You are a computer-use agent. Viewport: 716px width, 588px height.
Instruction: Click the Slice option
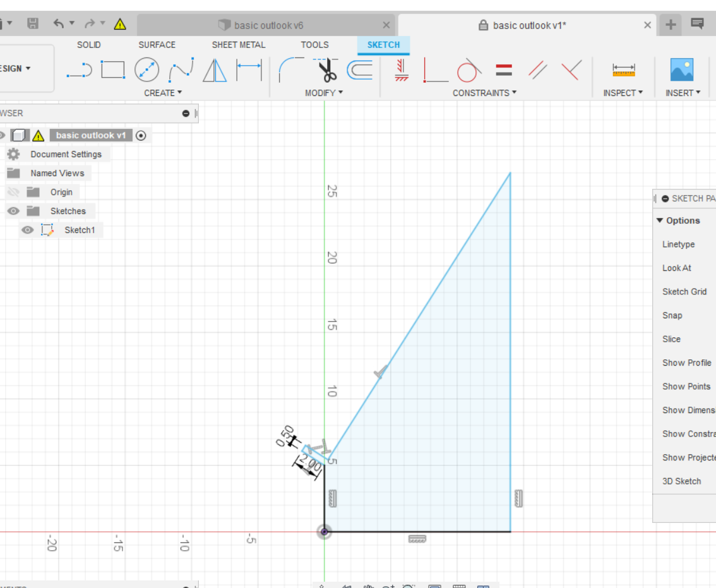pos(671,339)
